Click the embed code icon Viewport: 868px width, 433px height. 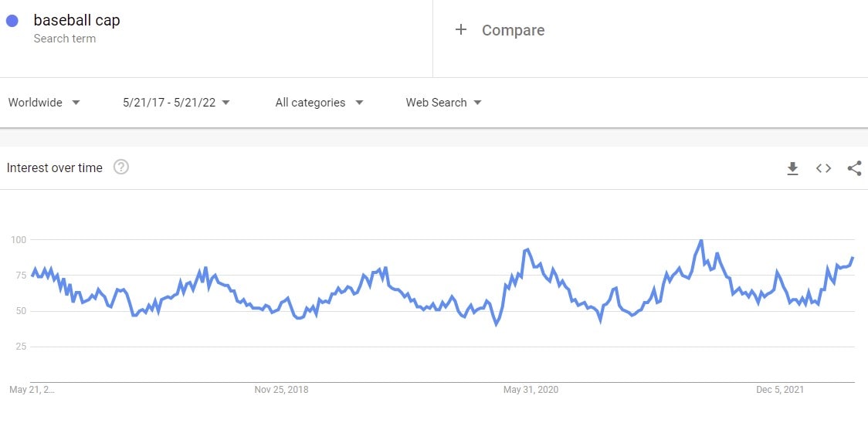[823, 168]
